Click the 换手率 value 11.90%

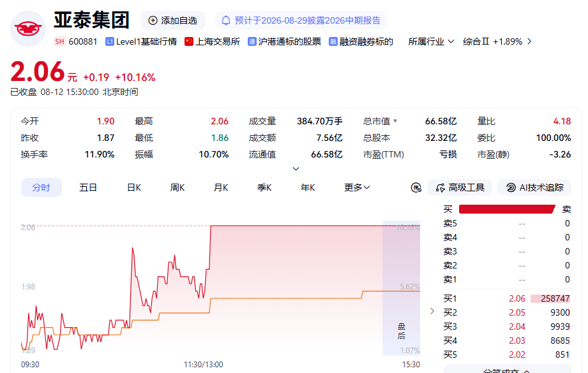pos(100,154)
